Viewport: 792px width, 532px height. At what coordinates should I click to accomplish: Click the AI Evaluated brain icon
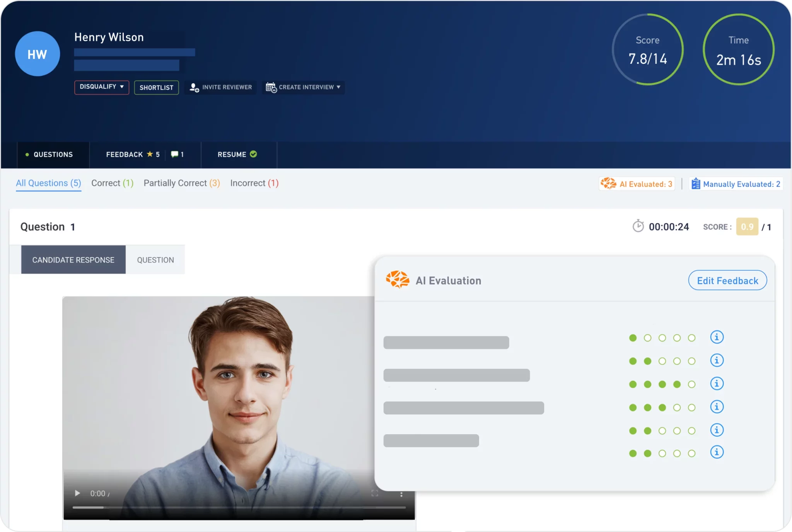608,184
